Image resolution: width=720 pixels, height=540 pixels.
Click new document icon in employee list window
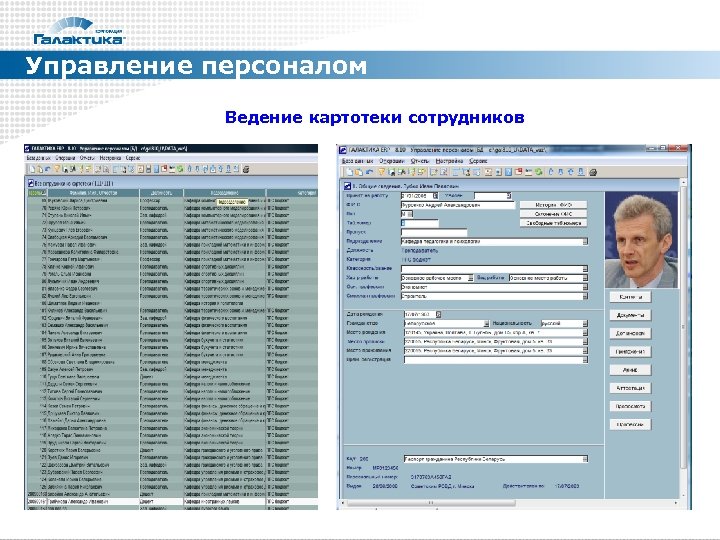[x=32, y=169]
